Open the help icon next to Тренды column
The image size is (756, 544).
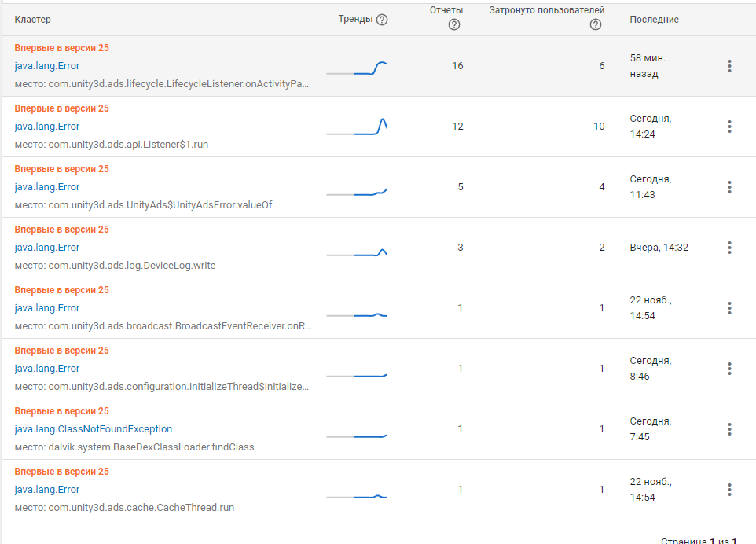(x=382, y=18)
